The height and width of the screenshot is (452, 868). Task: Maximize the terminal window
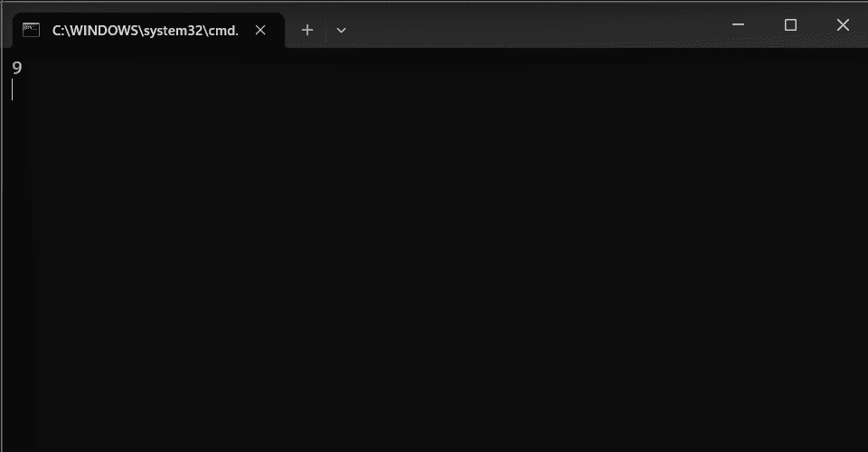790,24
